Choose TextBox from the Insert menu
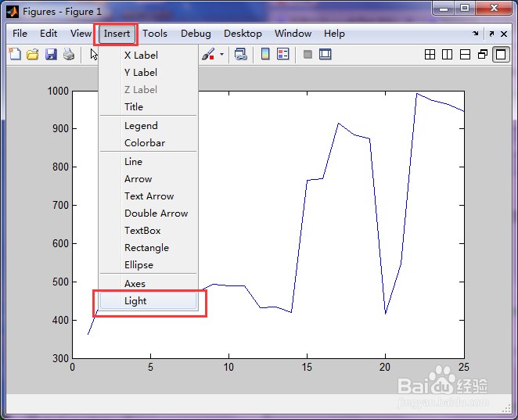The image size is (518, 420). (149, 231)
